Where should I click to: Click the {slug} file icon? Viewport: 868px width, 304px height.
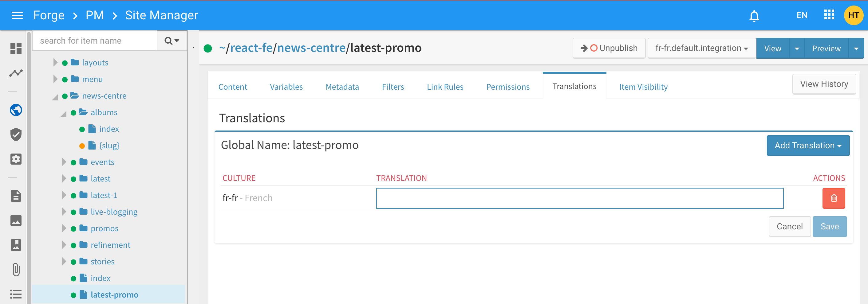pos(92,145)
